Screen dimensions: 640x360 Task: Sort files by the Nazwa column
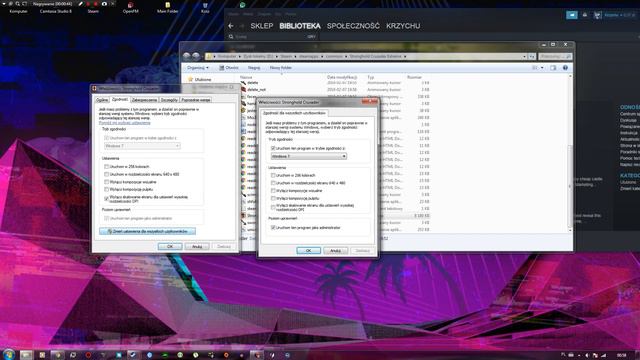(x=247, y=77)
